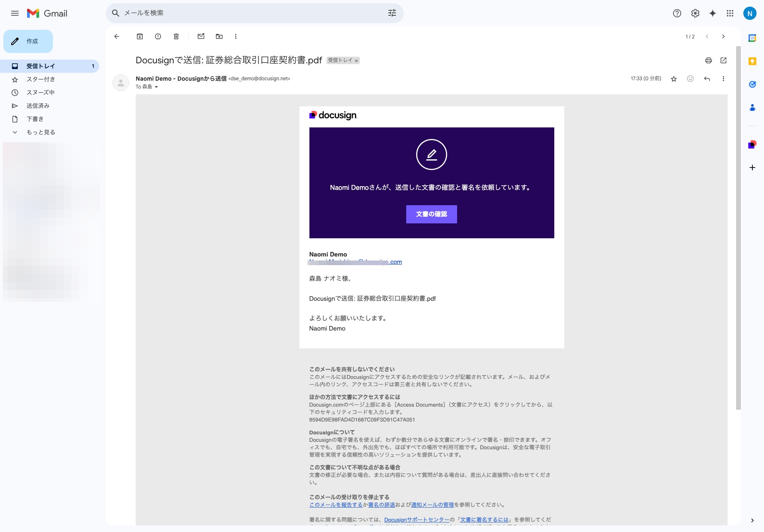Delete the Docusign email
Screen dimensions: 764x532
[x=176, y=36]
